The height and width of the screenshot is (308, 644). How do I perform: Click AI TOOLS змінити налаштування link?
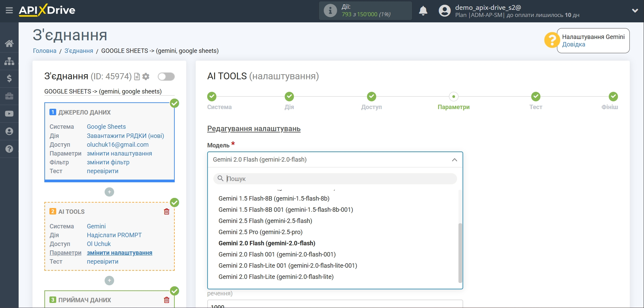click(120, 253)
